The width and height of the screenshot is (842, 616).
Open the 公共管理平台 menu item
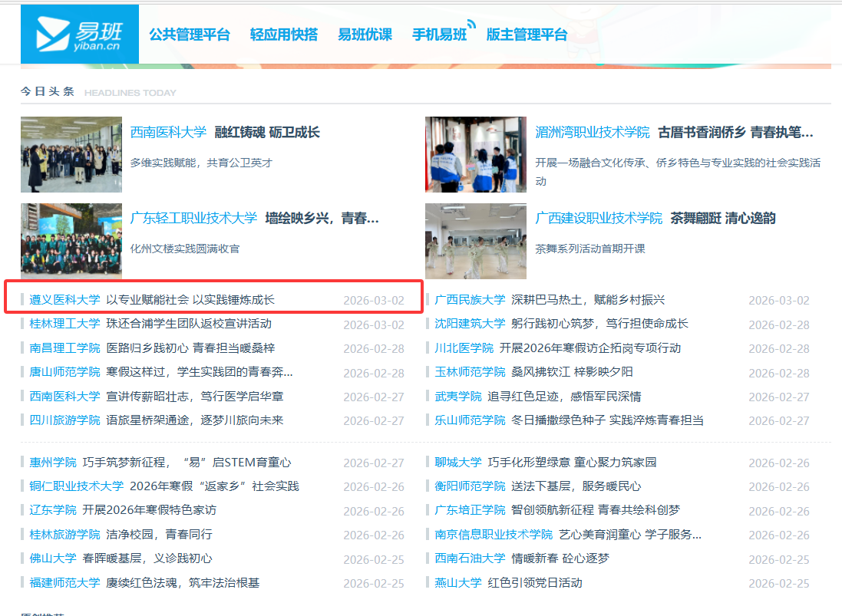click(x=190, y=35)
